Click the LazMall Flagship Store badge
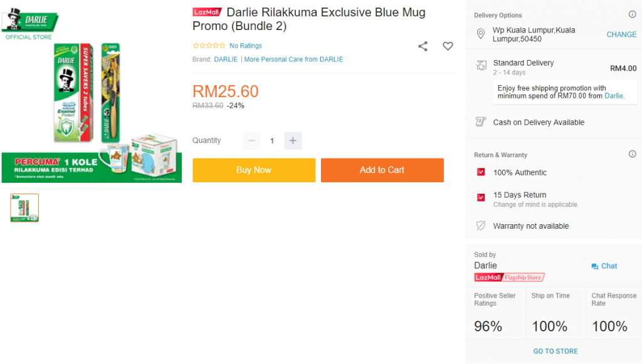642x364 pixels. pyautogui.click(x=509, y=277)
